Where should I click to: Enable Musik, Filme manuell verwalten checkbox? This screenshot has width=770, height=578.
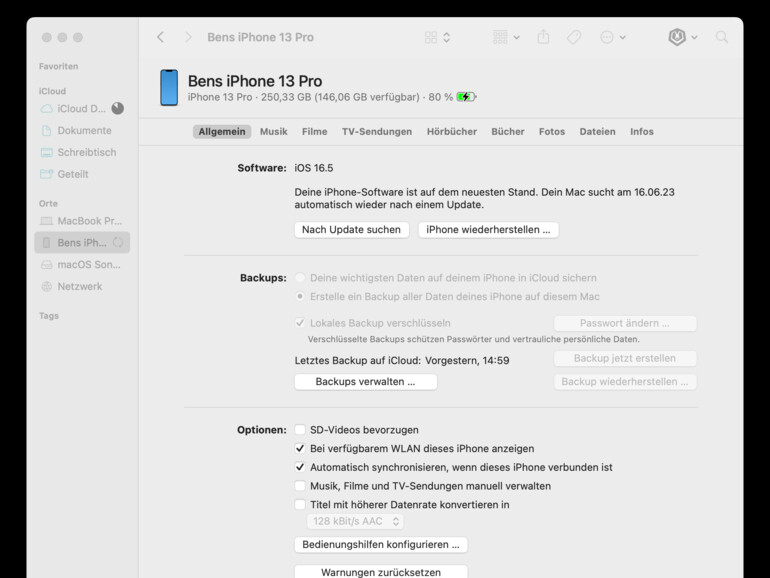tap(300, 486)
